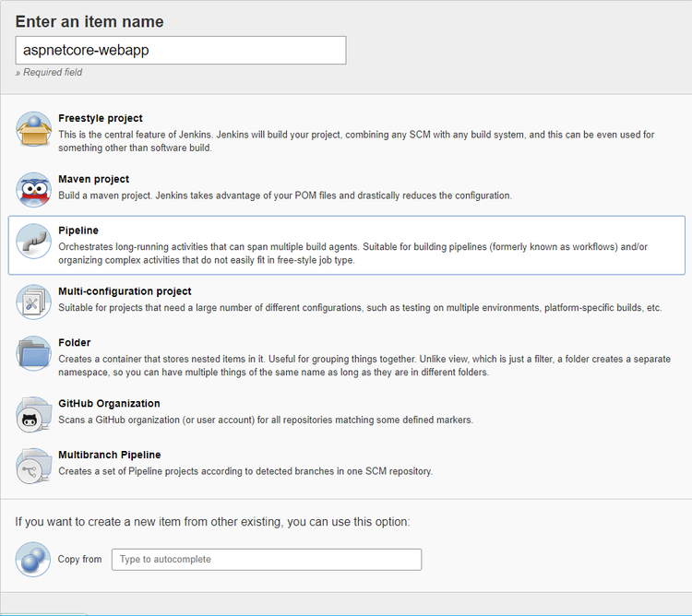Select the GitHub Organization title
692x616 pixels.
(109, 404)
